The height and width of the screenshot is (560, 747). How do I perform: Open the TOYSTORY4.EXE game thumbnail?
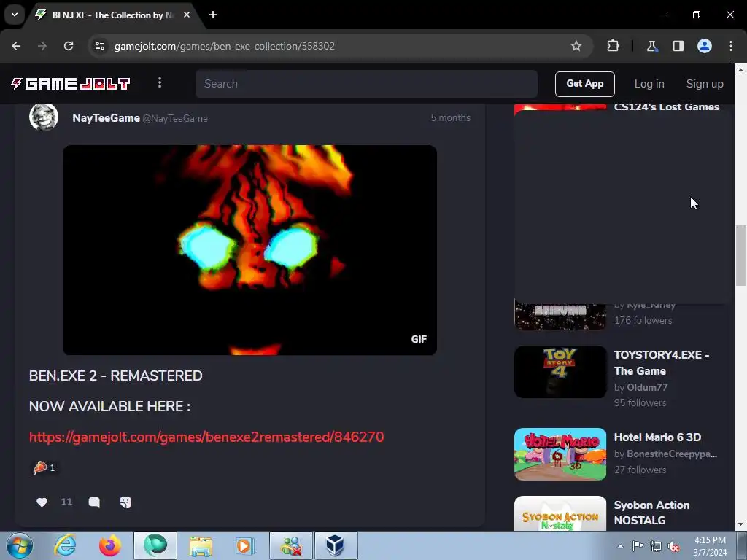560,372
